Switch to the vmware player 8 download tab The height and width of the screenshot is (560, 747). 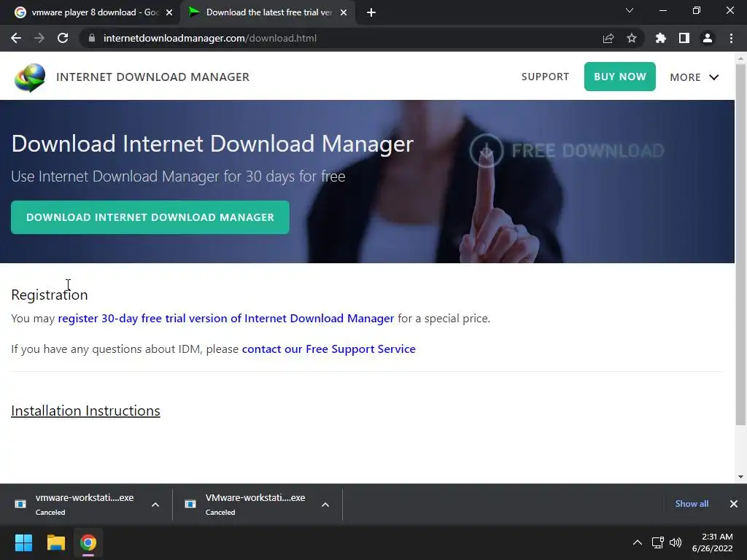pos(90,12)
